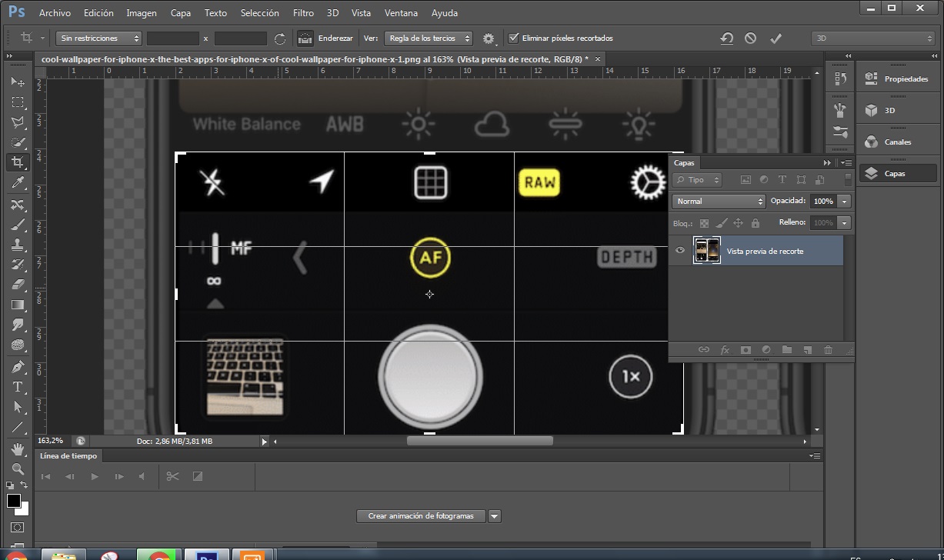Click the swap aspect ratio arrows icon
The width and height of the screenshot is (944, 560).
coord(280,38)
